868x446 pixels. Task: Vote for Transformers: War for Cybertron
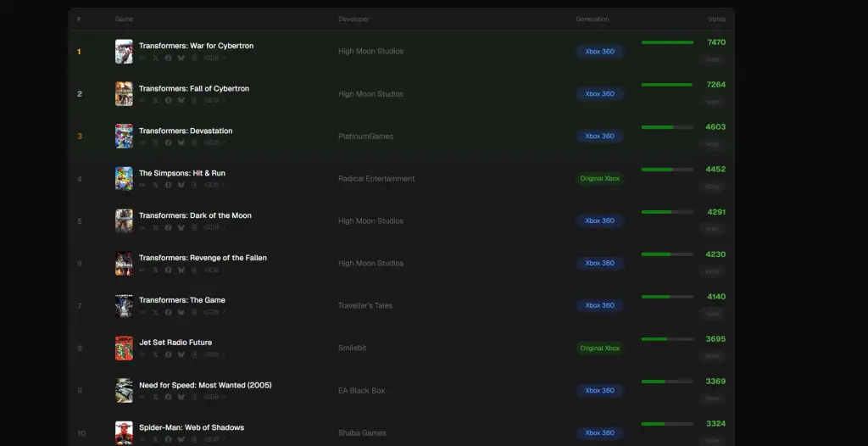(712, 59)
